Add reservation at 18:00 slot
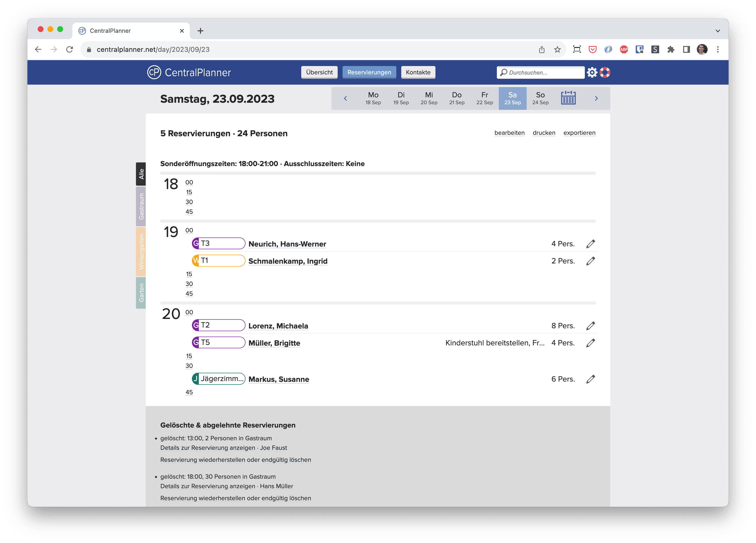The image size is (756, 543). 189,182
